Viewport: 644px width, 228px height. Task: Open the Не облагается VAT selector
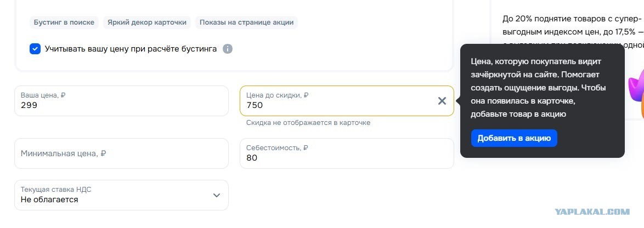point(122,195)
